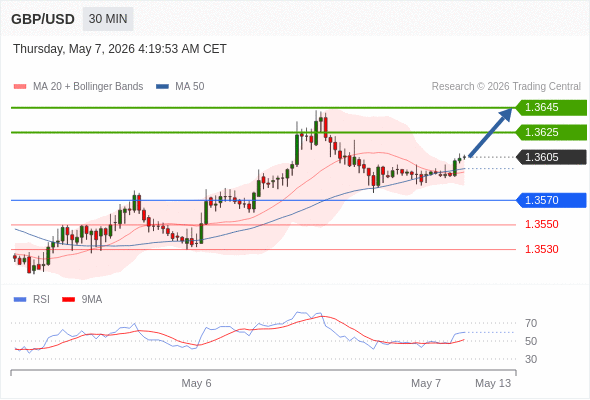Click the blue upward forecast arrow

coord(490,132)
